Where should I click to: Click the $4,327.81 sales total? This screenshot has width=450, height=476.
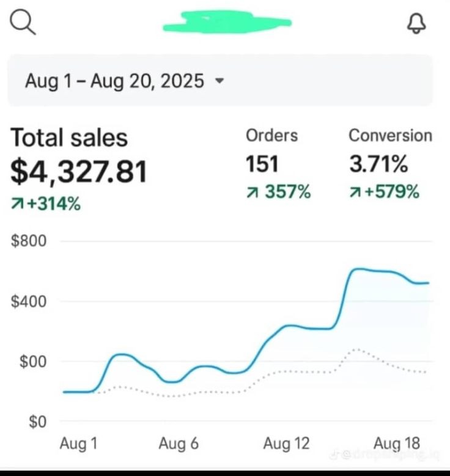click(x=79, y=171)
